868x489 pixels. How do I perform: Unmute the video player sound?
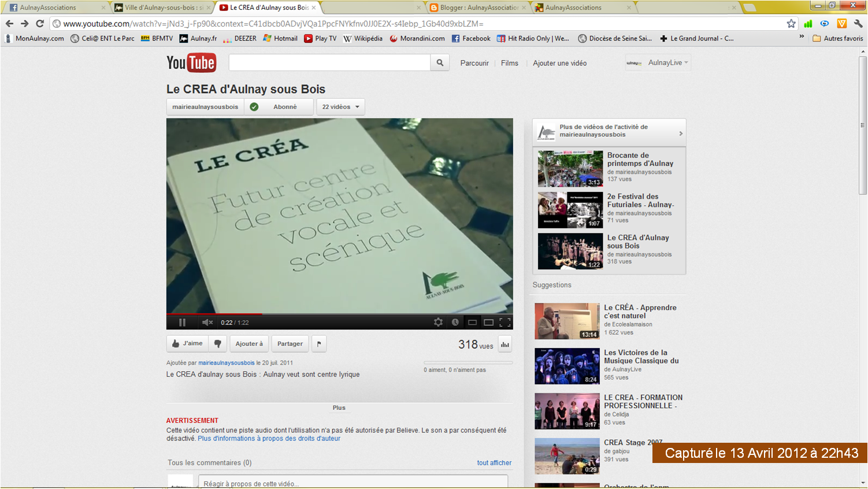207,323
